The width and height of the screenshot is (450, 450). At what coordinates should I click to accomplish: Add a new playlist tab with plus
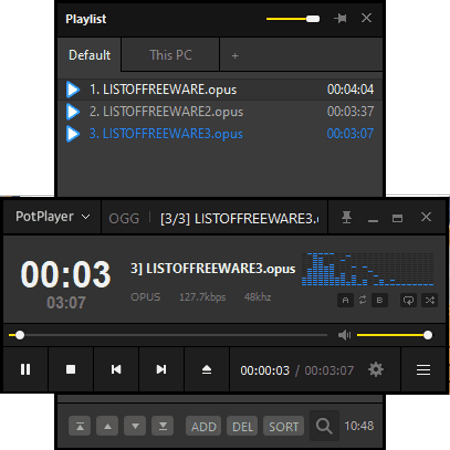[x=235, y=56]
